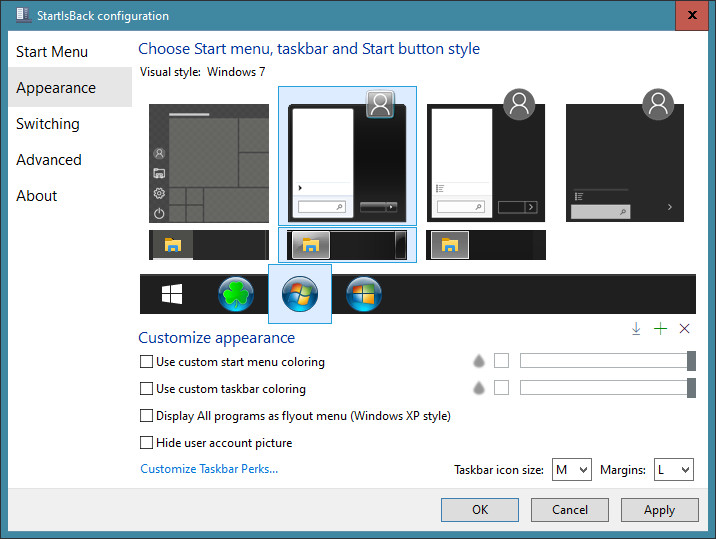The width and height of the screenshot is (716, 539).
Task: Click the download button style arrow icon
Action: coord(636,328)
